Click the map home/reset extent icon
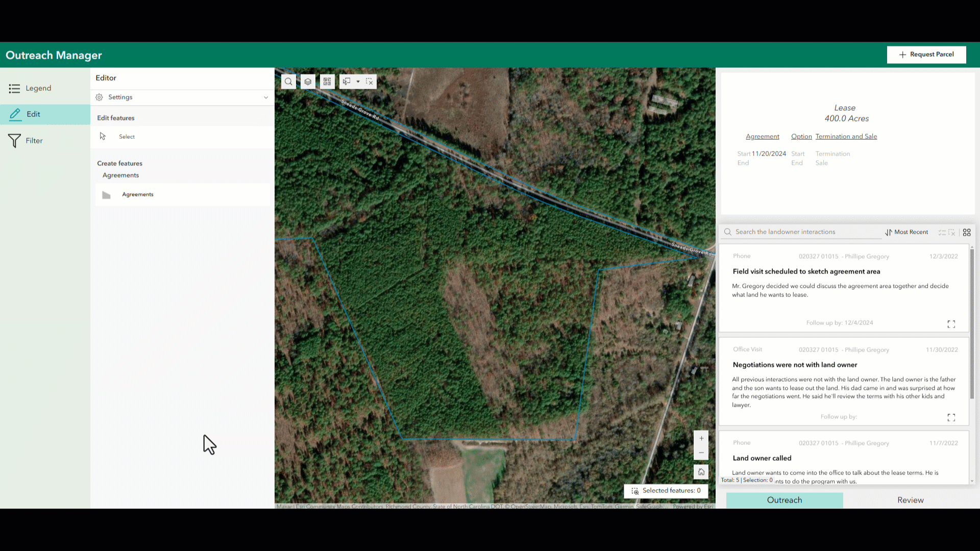 coord(701,471)
